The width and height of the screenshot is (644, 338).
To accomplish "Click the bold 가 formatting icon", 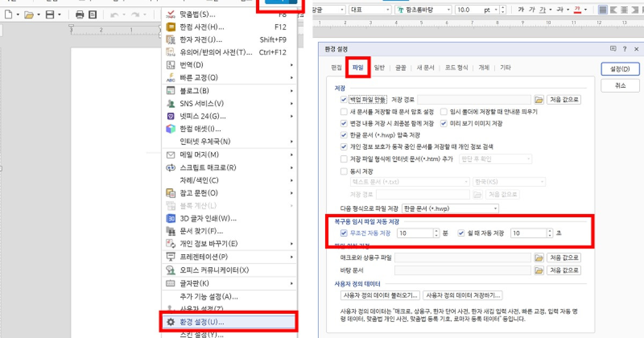I will (521, 10).
